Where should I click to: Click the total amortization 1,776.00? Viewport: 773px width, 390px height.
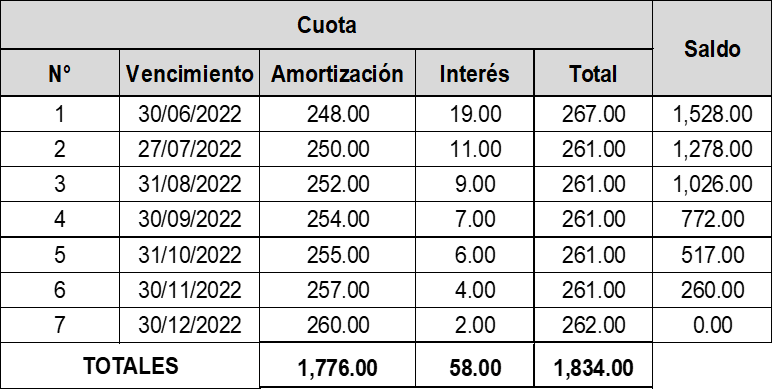pyautogui.click(x=337, y=368)
